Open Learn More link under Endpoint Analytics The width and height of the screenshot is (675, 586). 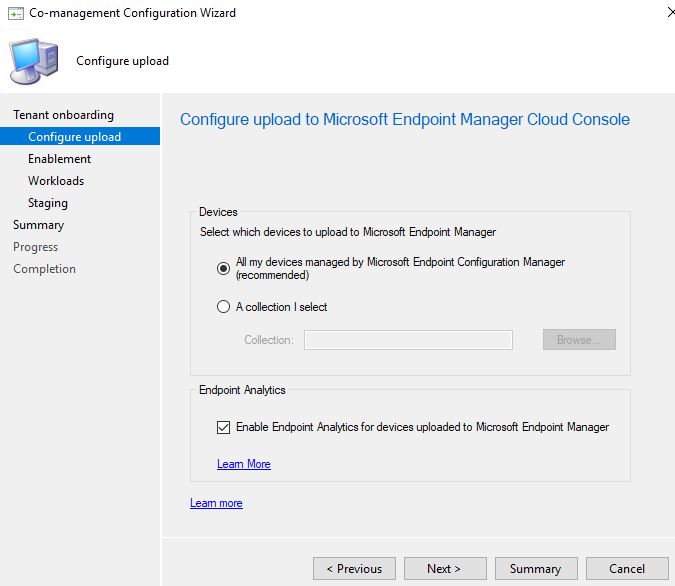click(244, 464)
